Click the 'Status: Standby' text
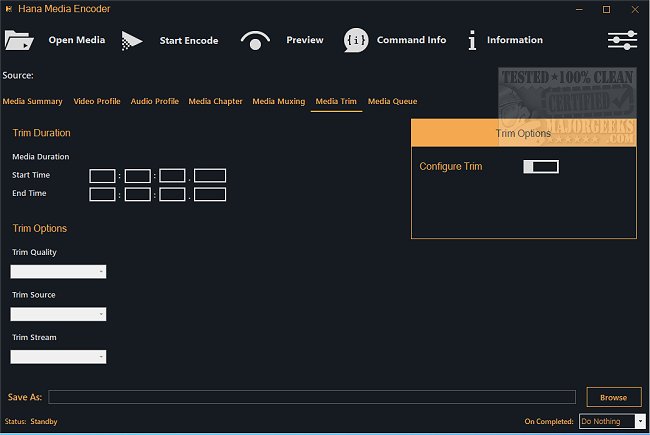650x435 pixels. click(x=31, y=421)
